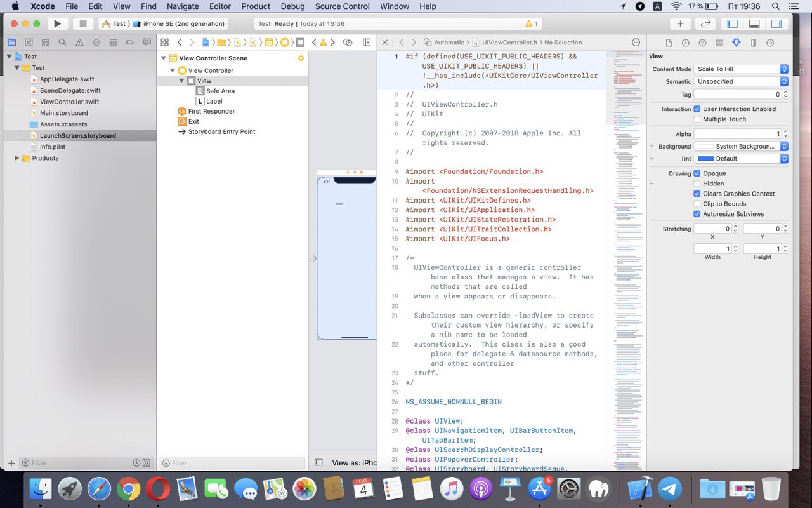The height and width of the screenshot is (508, 812).
Task: Enable Multiple Touch checkbox
Action: [697, 119]
